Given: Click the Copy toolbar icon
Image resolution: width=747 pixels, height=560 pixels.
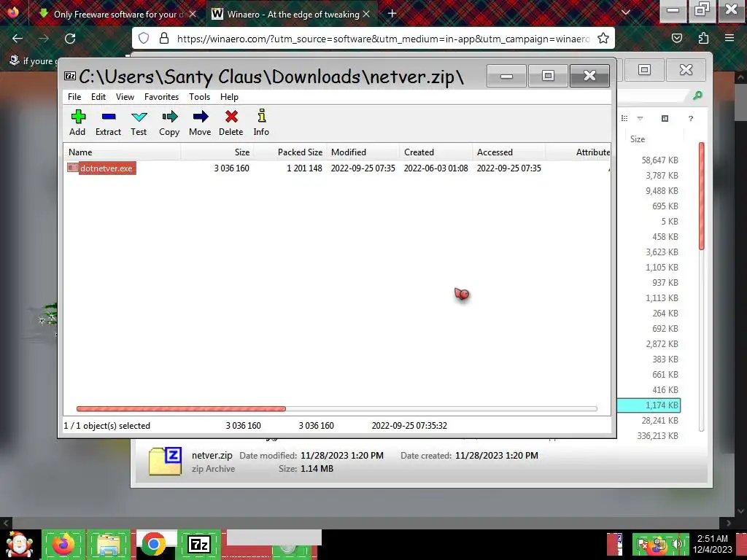Looking at the screenshot, I should [x=169, y=122].
